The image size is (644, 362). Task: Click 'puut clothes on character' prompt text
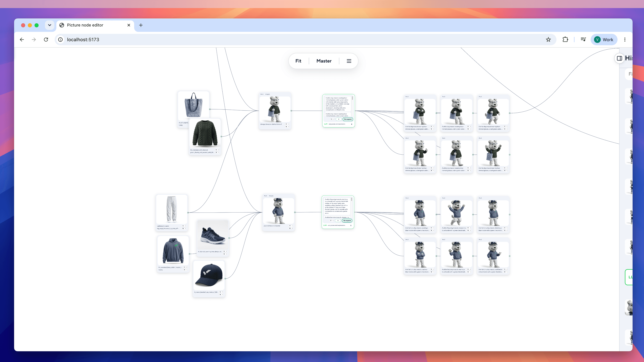point(272,226)
